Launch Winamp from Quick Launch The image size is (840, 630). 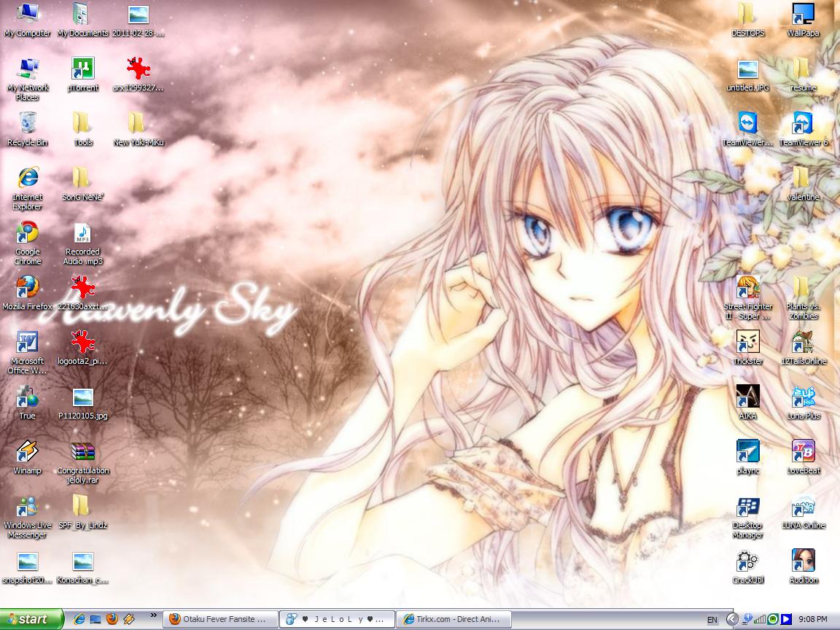tap(128, 619)
